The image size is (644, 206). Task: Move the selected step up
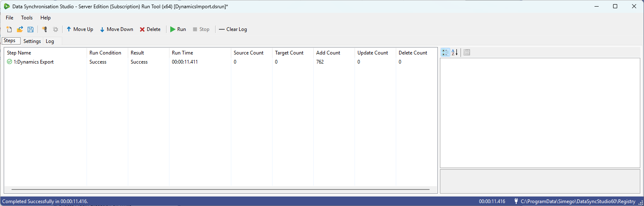tap(80, 29)
